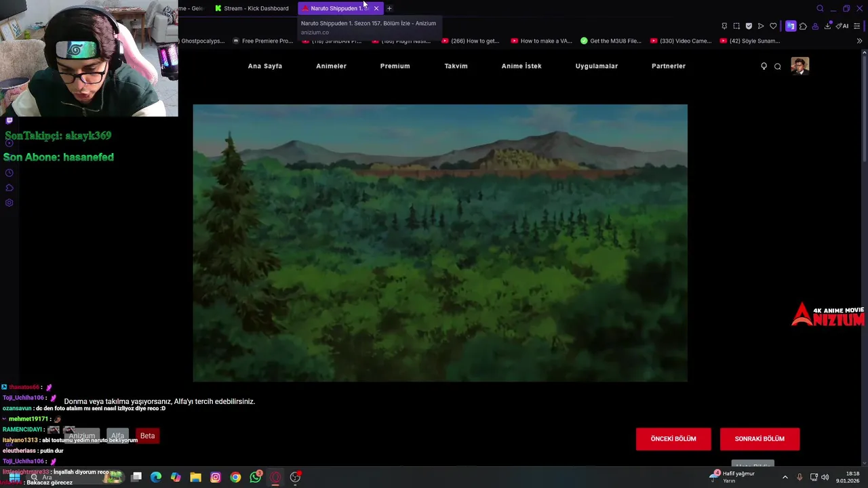Open Instagram from the taskbar
Viewport: 868px width, 488px height.
pos(216,477)
